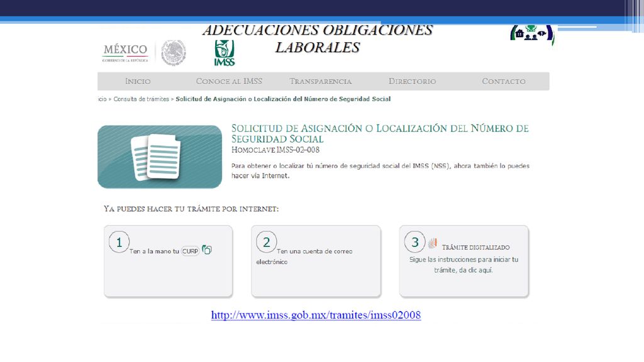Click the family house logo at top right
644x362 pixels.
pyautogui.click(x=532, y=35)
